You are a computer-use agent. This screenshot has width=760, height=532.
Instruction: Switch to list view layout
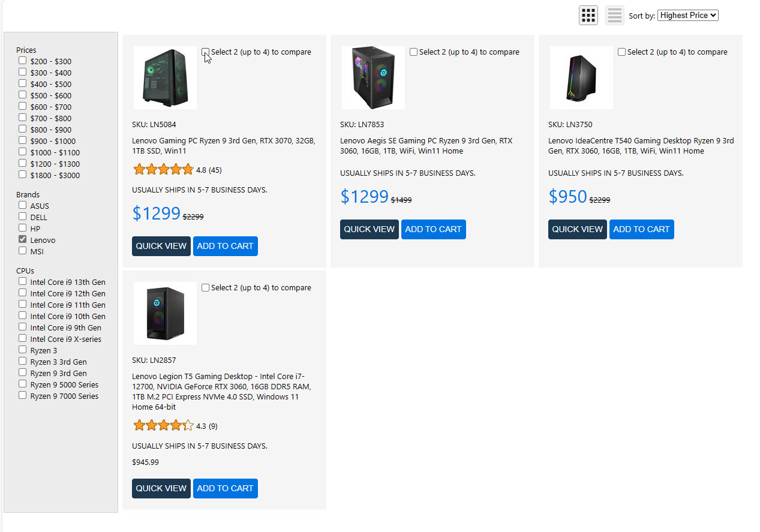(x=614, y=16)
